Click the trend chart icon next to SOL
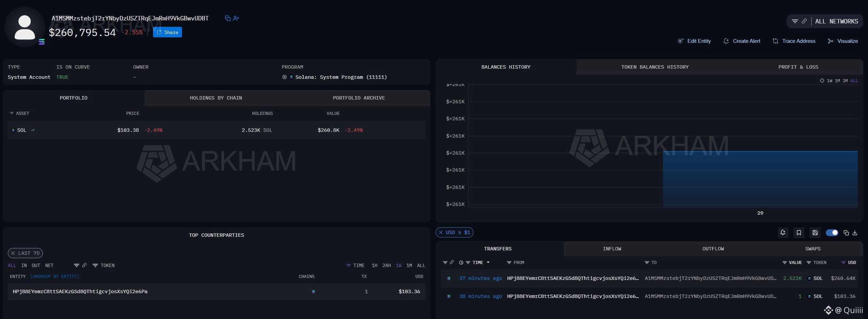 click(33, 130)
